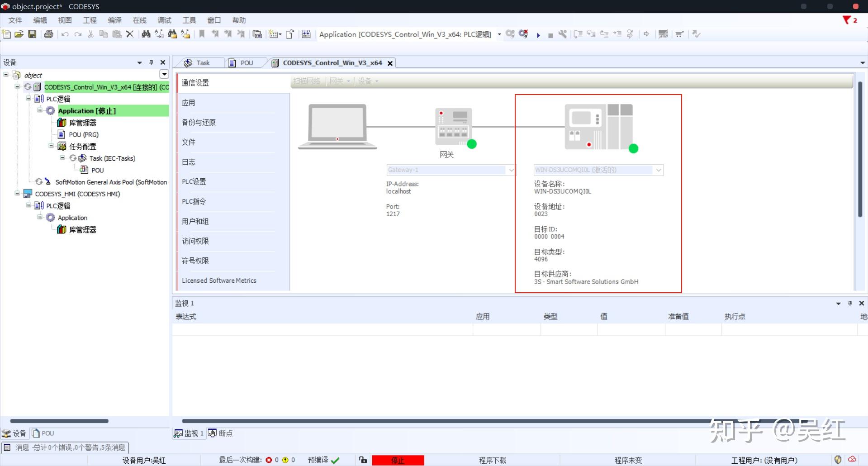Click the wrench tools icon in toolbar
The width and height of the screenshot is (868, 466).
pos(563,34)
